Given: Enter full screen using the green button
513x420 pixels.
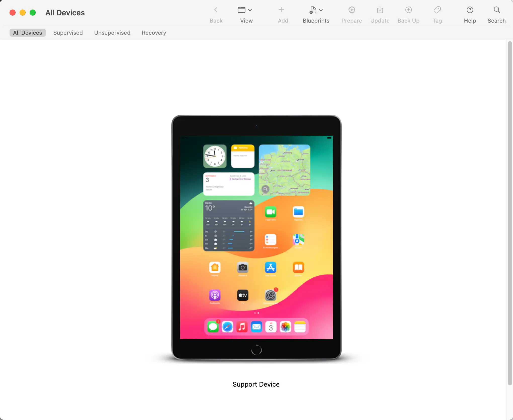Looking at the screenshot, I should click(32, 12).
